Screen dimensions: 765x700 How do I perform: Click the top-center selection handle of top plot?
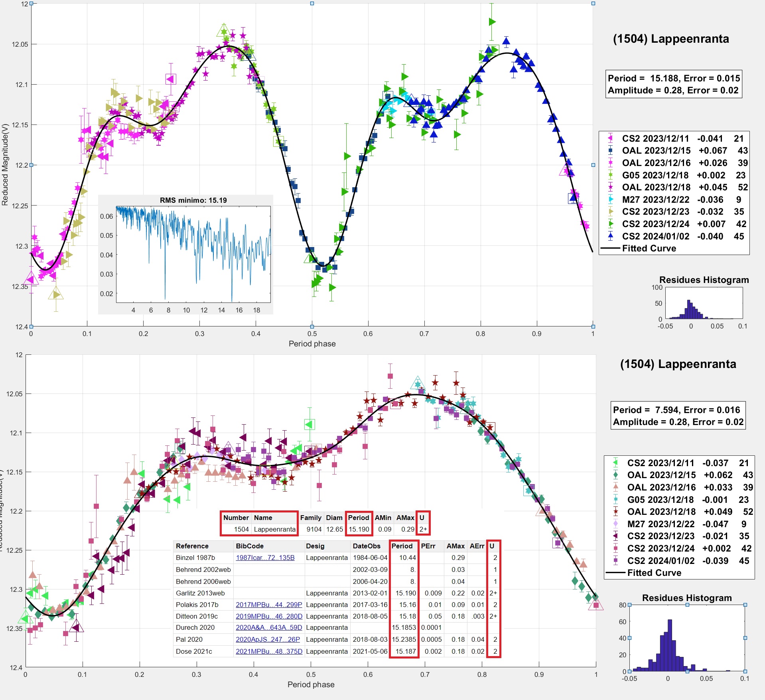tap(312, 3)
